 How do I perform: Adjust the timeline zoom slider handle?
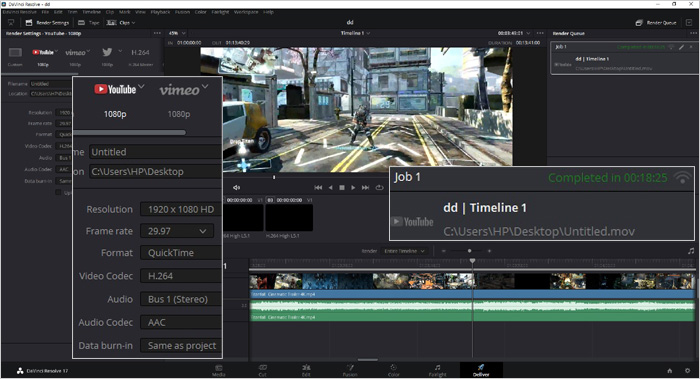[x=470, y=251]
